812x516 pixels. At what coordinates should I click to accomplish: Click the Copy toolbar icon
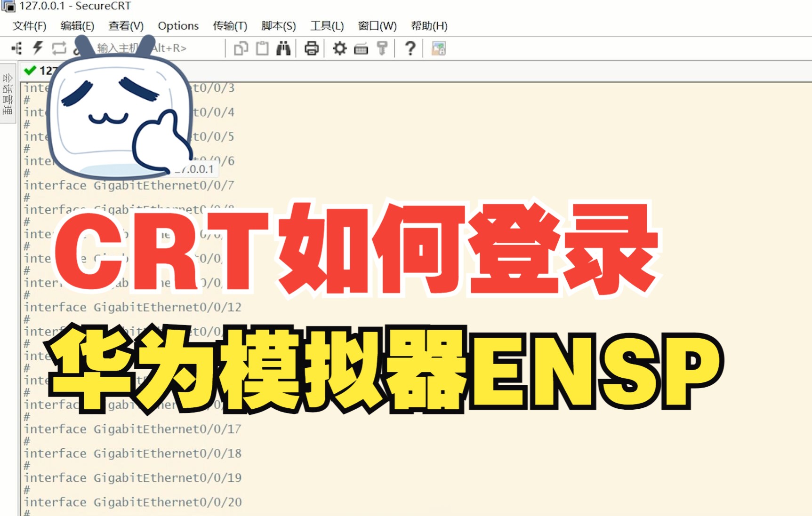(x=241, y=48)
